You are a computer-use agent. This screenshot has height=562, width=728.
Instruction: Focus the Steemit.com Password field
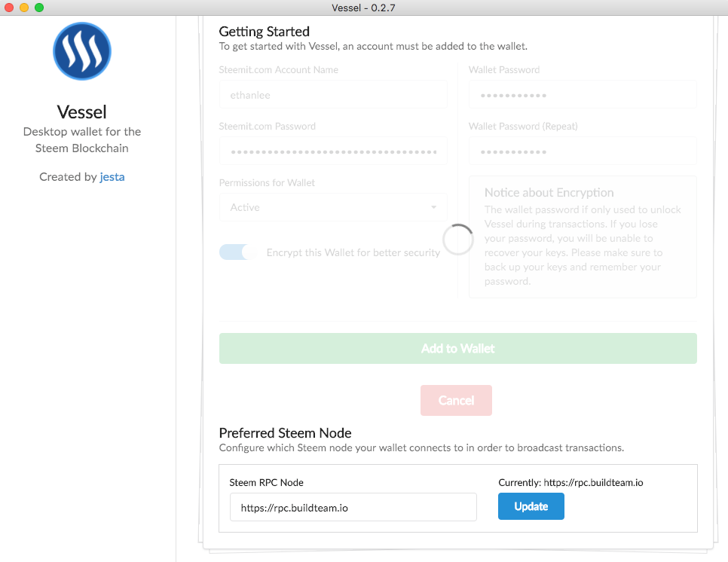(x=333, y=151)
